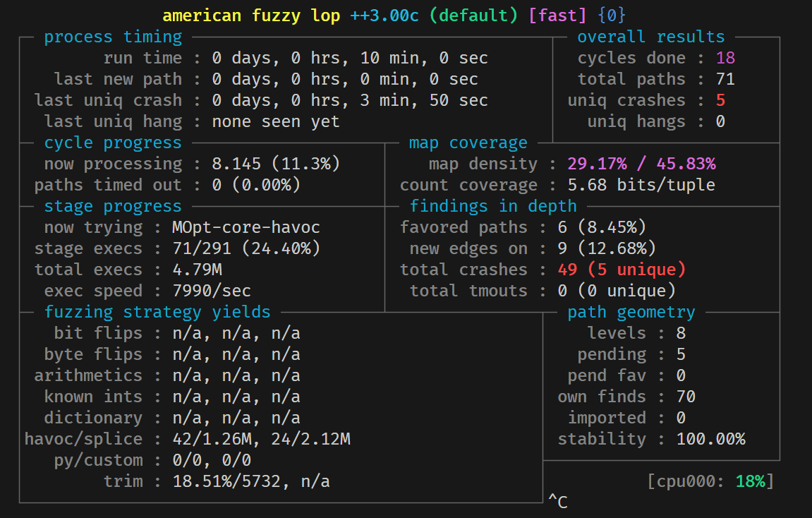
Task: Click the havoc/splice yields values
Action: point(261,439)
